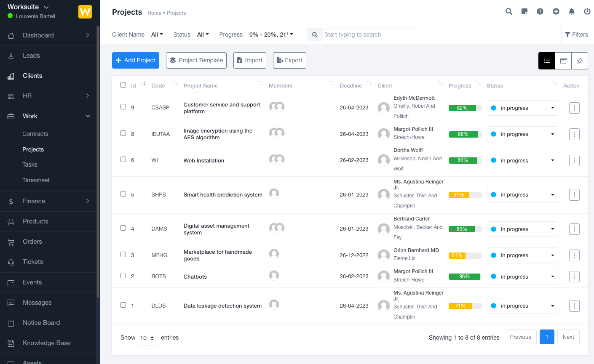This screenshot has height=364, width=594.
Task: Go to Tickets in the sidebar
Action: 33,262
